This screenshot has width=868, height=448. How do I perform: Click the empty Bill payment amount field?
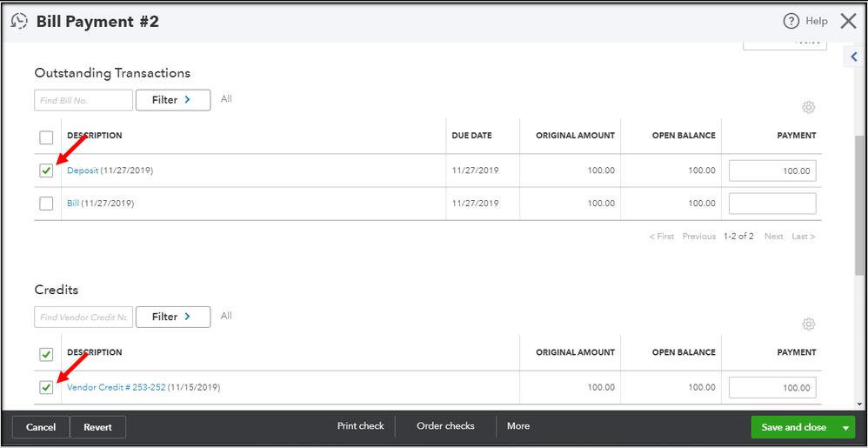[x=772, y=204]
